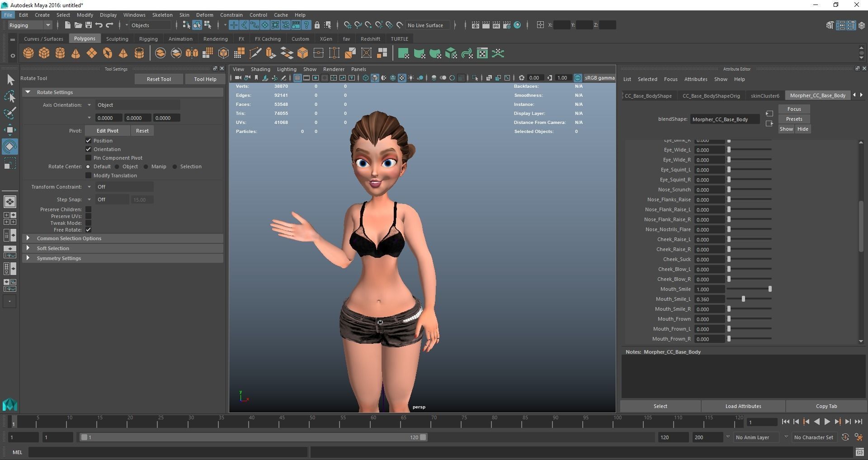Click the play forwards button
This screenshot has width=868, height=460.
coord(827,422)
